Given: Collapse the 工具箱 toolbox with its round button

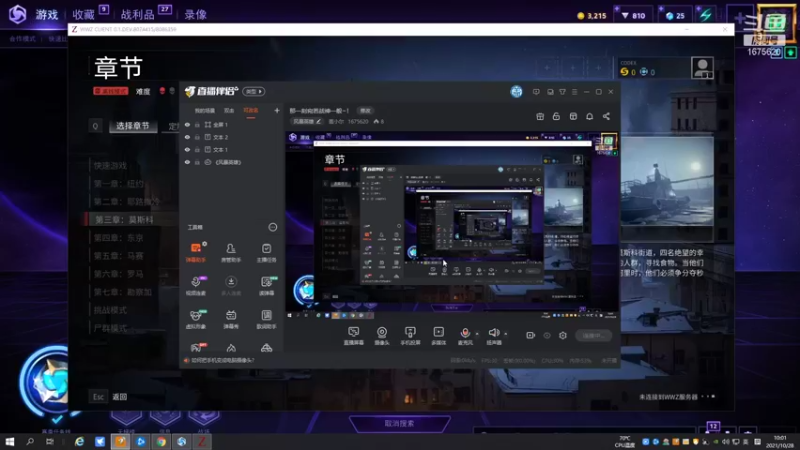Looking at the screenshot, I should point(273,227).
